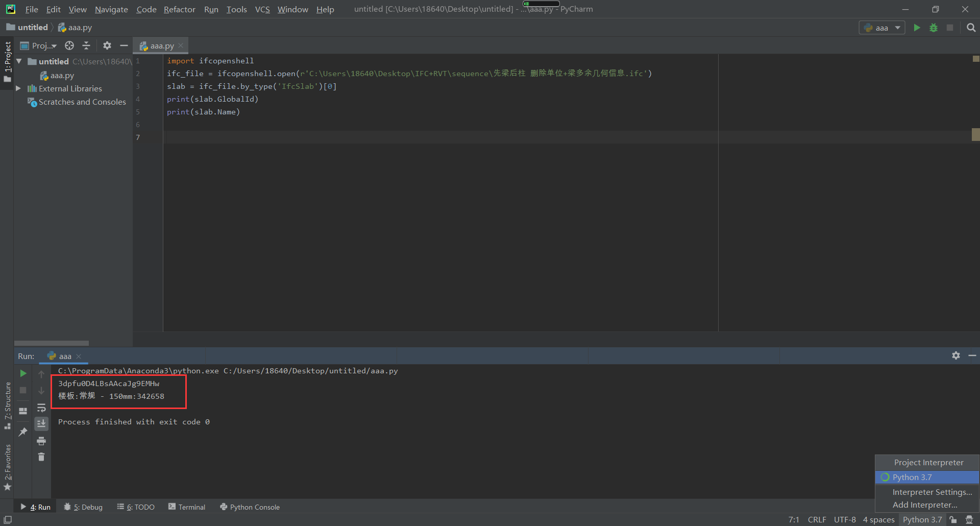Clear the console output with the trash icon

coord(41,457)
